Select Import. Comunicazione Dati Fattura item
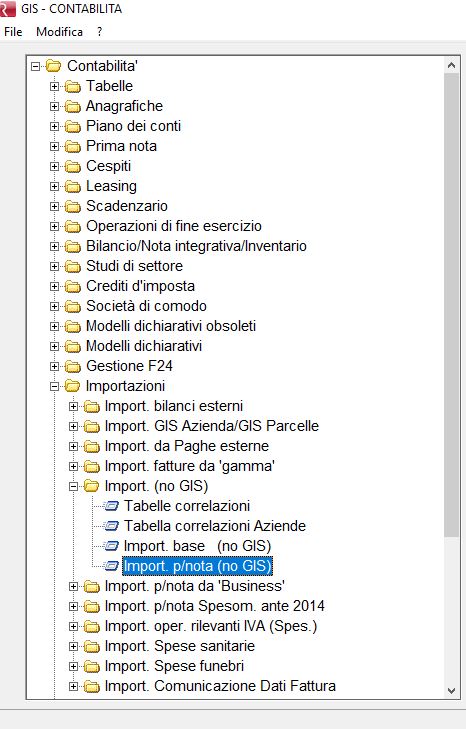This screenshot has height=729, width=466. (220, 686)
